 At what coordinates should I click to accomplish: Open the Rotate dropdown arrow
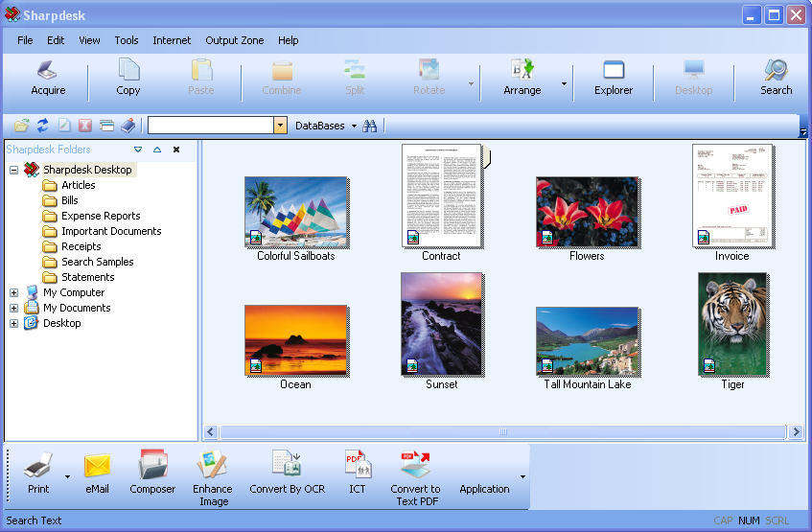471,83
